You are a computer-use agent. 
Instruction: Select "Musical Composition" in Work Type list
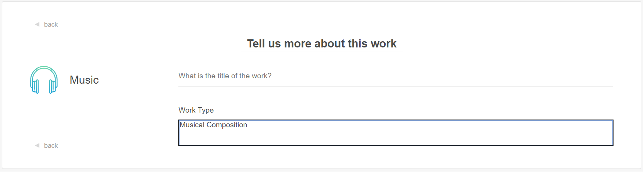point(213,125)
